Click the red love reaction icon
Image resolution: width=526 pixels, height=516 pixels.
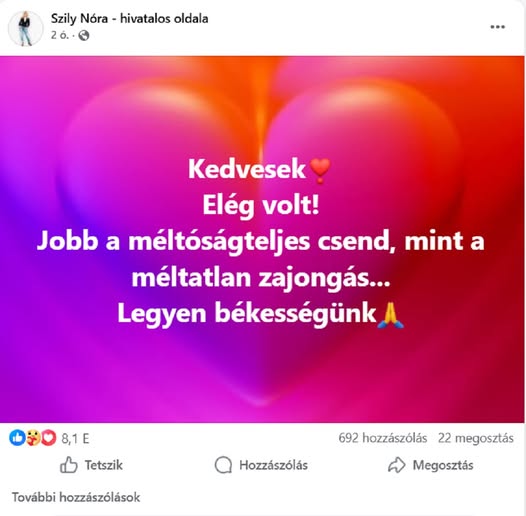pos(49,438)
